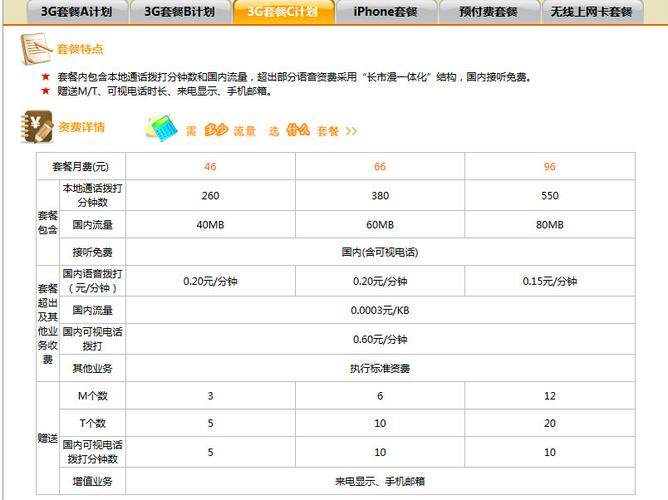668x500 pixels.
Task: Click the first red star bullet
Action: (x=46, y=77)
